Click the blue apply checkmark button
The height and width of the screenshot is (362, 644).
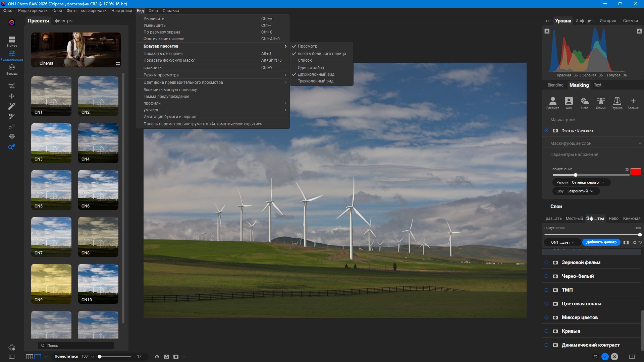pyautogui.click(x=605, y=357)
